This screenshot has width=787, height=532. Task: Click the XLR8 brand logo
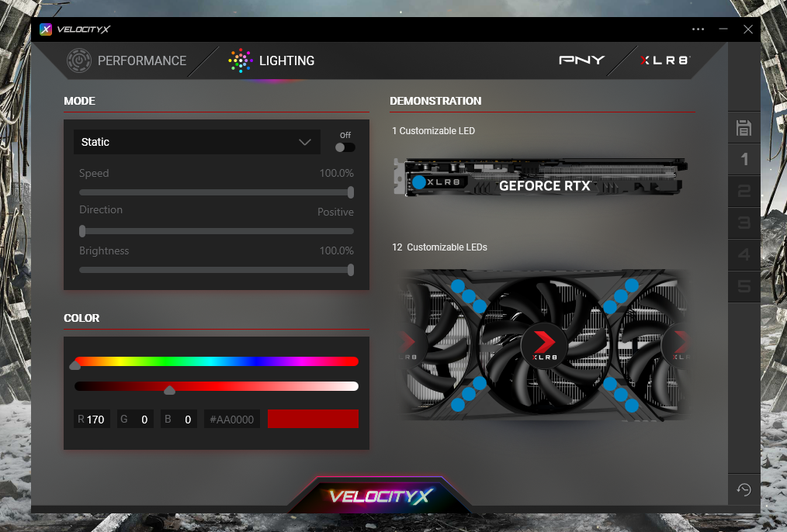665,60
